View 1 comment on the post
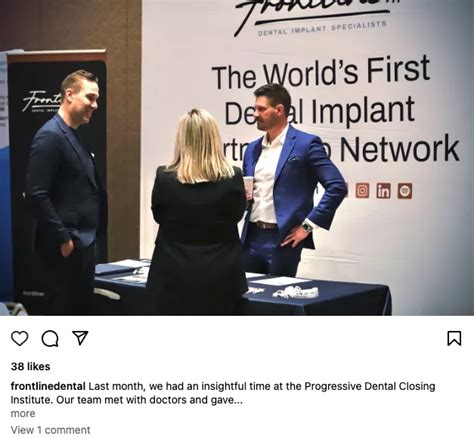474x439 pixels. tap(50, 430)
